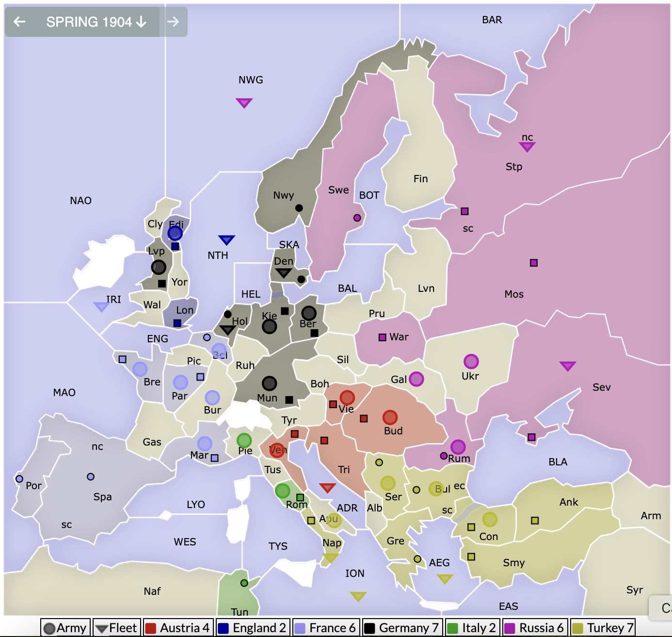Go back one phase using the left arrow
The image size is (672, 637).
point(19,22)
